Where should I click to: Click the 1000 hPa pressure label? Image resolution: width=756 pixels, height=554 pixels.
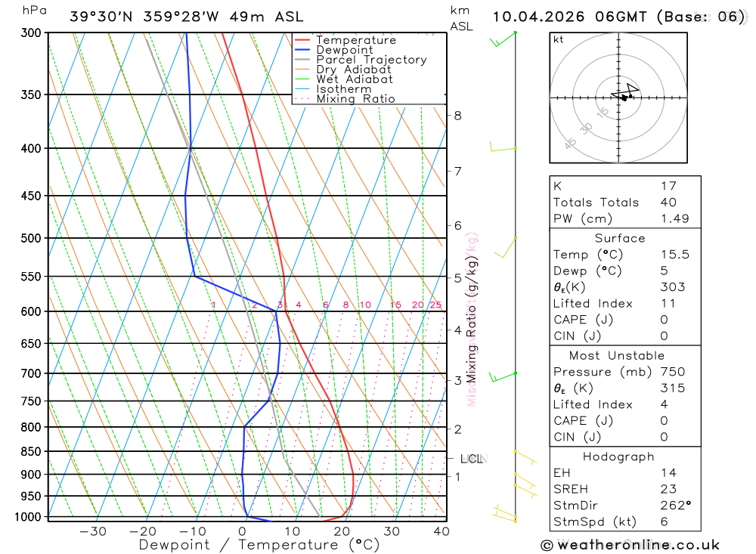(x=28, y=518)
